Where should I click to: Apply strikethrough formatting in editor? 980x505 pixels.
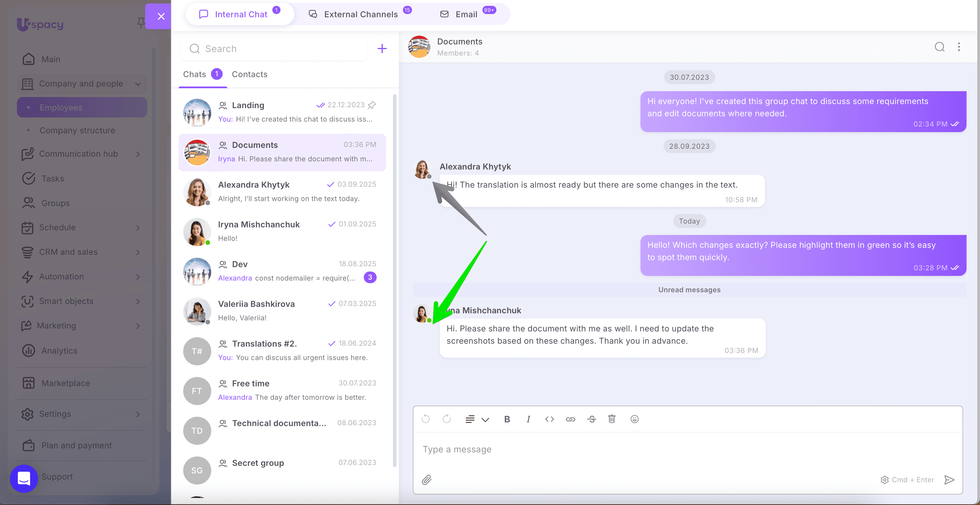(592, 419)
